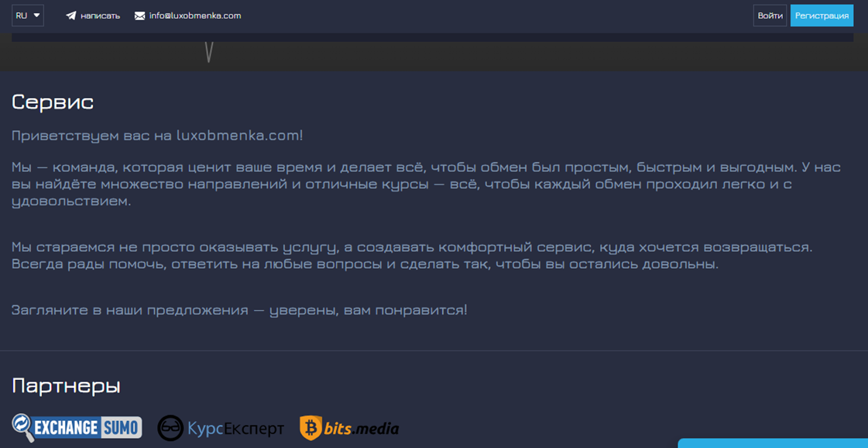Image resolution: width=868 pixels, height=448 pixels.
Task: Click the "Регистрация" sign-up button
Action: 821,16
